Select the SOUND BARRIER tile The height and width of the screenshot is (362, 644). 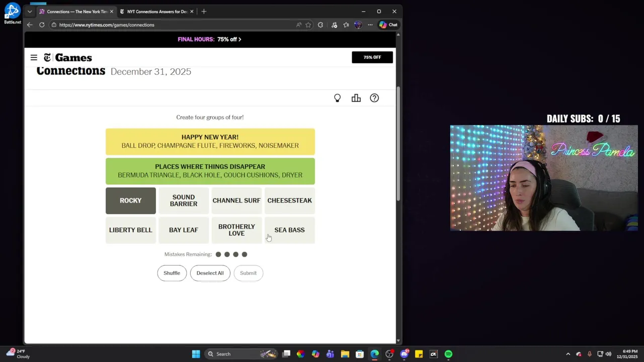pos(184,201)
